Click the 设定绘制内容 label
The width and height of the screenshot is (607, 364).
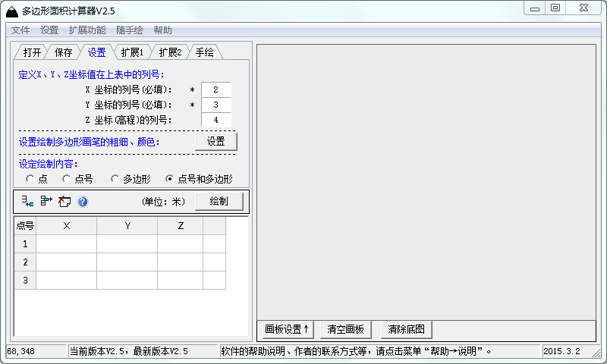[x=48, y=164]
